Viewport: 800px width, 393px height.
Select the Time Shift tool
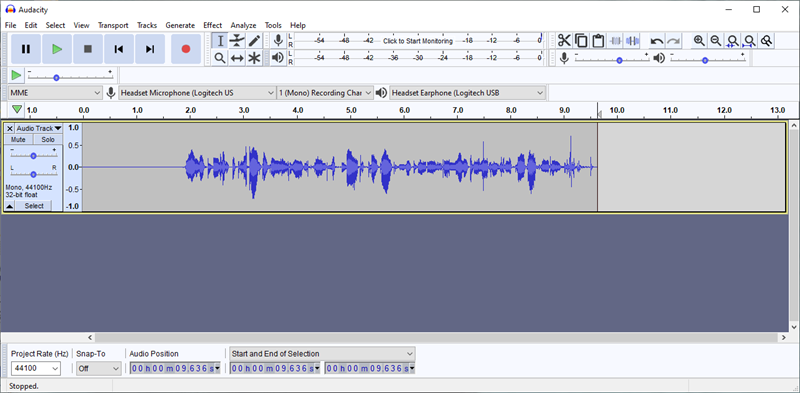[x=237, y=58]
